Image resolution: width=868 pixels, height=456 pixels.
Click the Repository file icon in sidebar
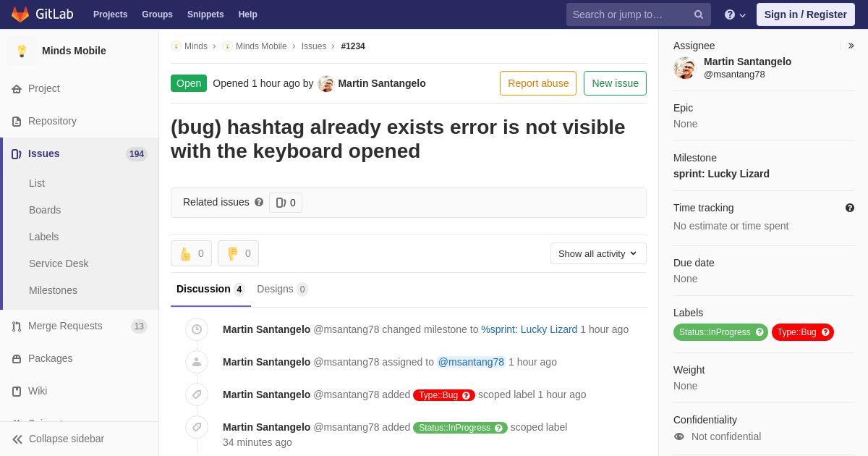[17, 122]
